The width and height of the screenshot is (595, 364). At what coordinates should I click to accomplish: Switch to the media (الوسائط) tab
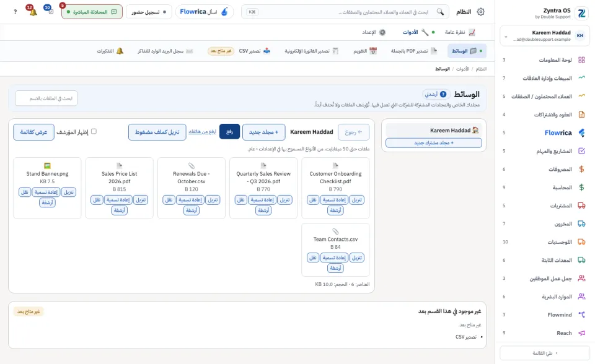[467, 51]
